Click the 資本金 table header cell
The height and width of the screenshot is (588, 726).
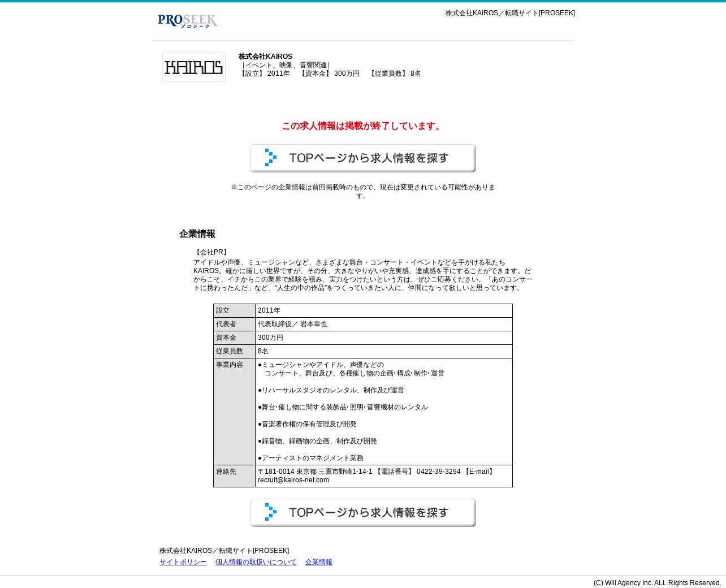[x=234, y=338]
